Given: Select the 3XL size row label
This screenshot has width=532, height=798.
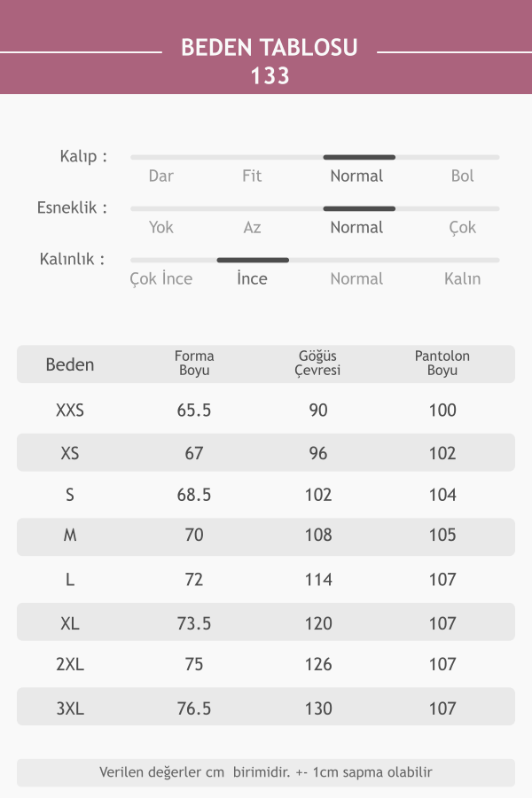Looking at the screenshot, I should [x=70, y=708].
